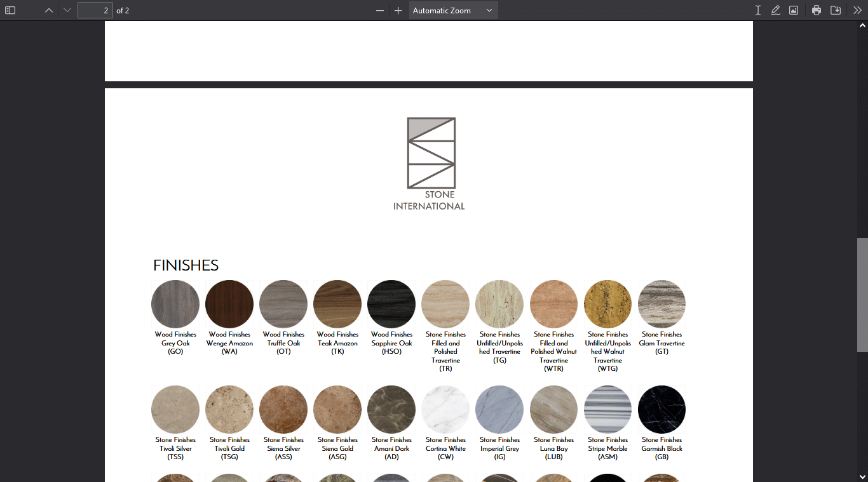
Task: Expand the additional tools menu
Action: [857, 10]
